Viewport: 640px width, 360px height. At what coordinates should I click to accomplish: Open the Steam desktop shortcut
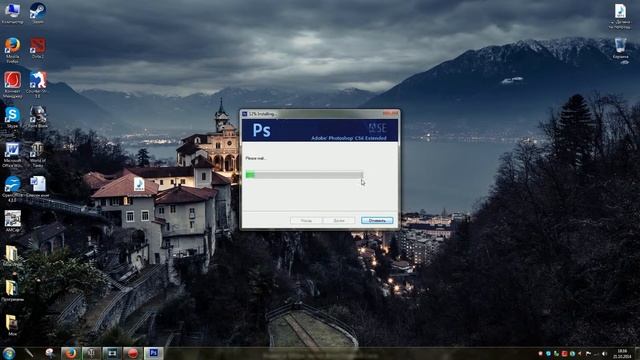38,13
